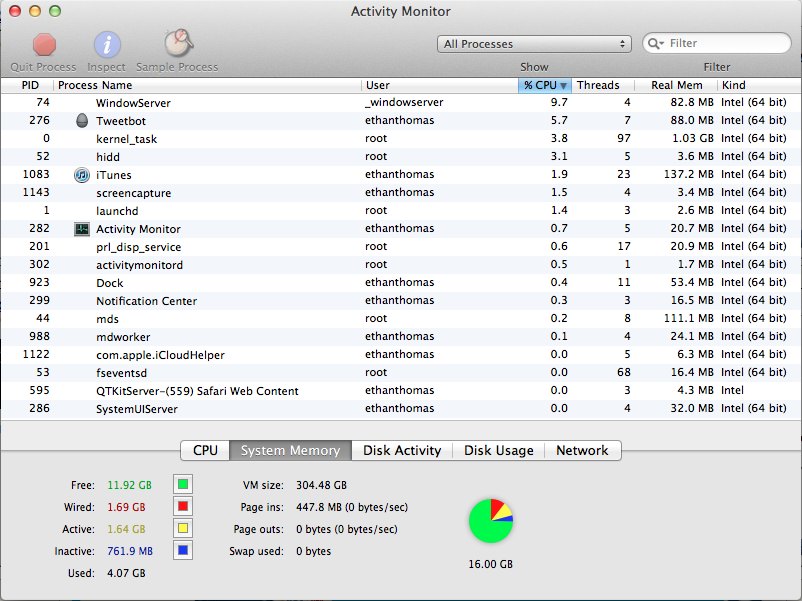Select the WindowServer process row

pyautogui.click(x=401, y=103)
